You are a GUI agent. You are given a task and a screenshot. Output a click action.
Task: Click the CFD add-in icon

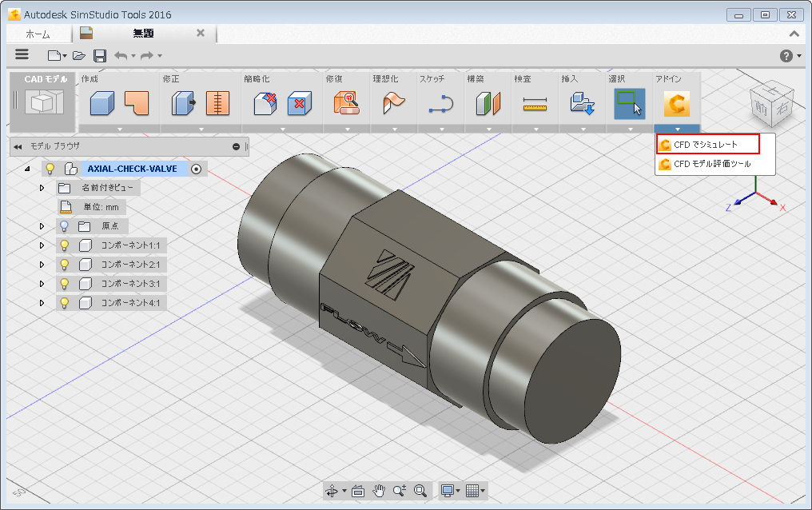tap(677, 104)
